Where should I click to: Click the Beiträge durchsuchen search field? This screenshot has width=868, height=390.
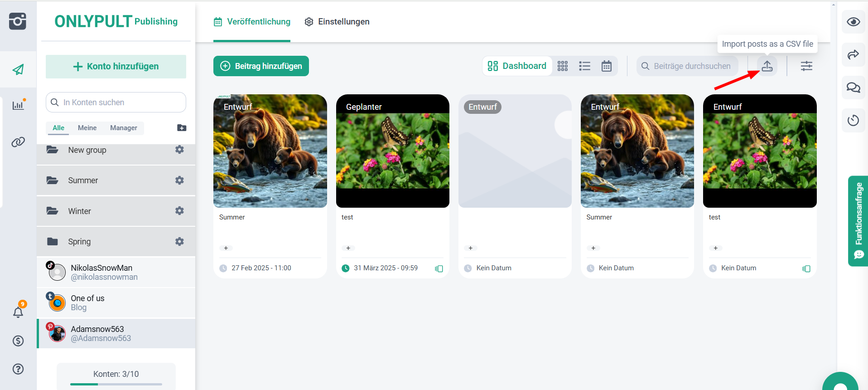[x=691, y=66]
